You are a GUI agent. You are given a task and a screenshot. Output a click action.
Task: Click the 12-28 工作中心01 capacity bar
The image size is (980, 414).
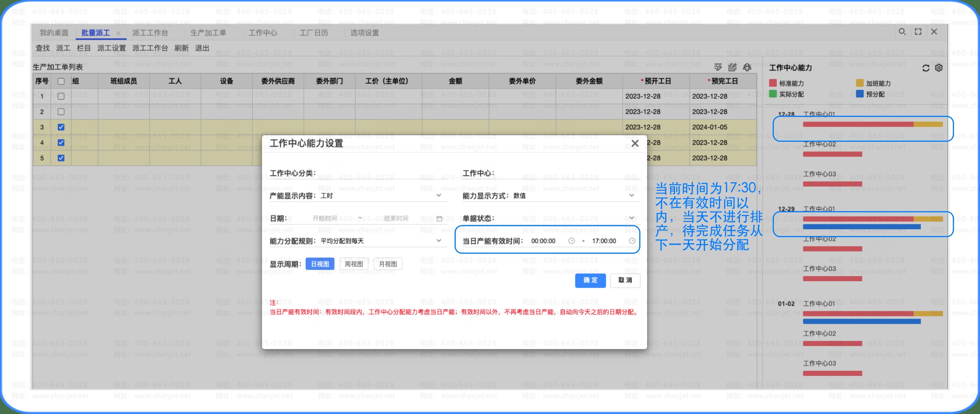click(873, 124)
